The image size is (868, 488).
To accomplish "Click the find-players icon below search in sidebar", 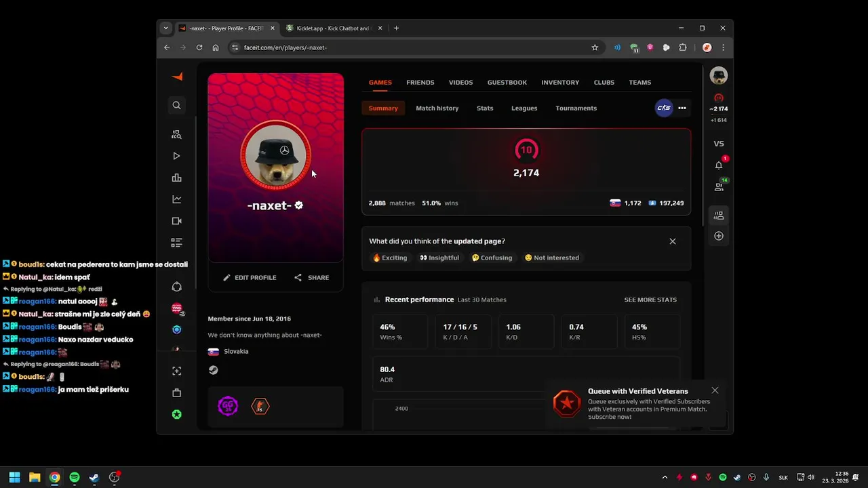I will click(x=176, y=134).
